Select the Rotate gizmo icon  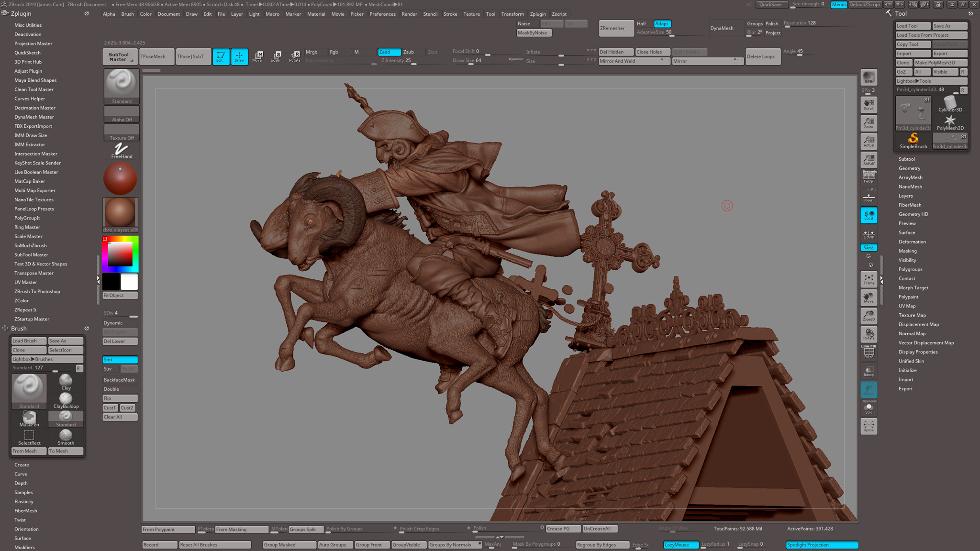point(295,56)
